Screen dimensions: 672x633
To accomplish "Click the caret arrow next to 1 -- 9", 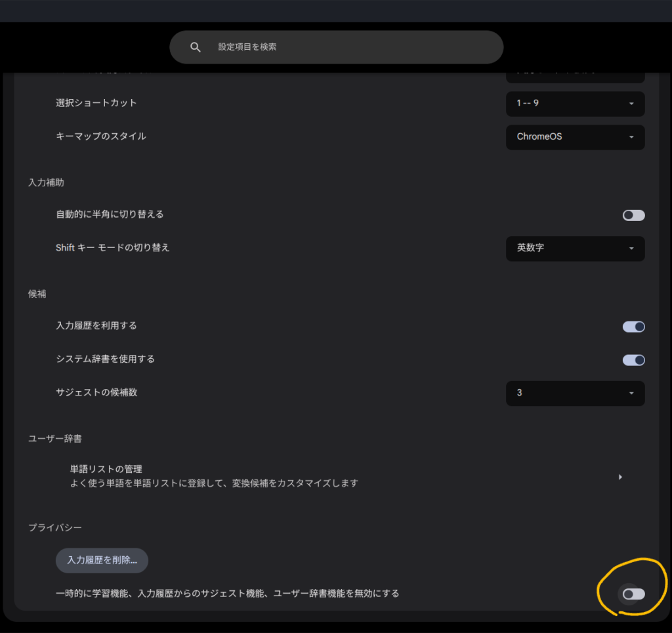I will point(631,104).
